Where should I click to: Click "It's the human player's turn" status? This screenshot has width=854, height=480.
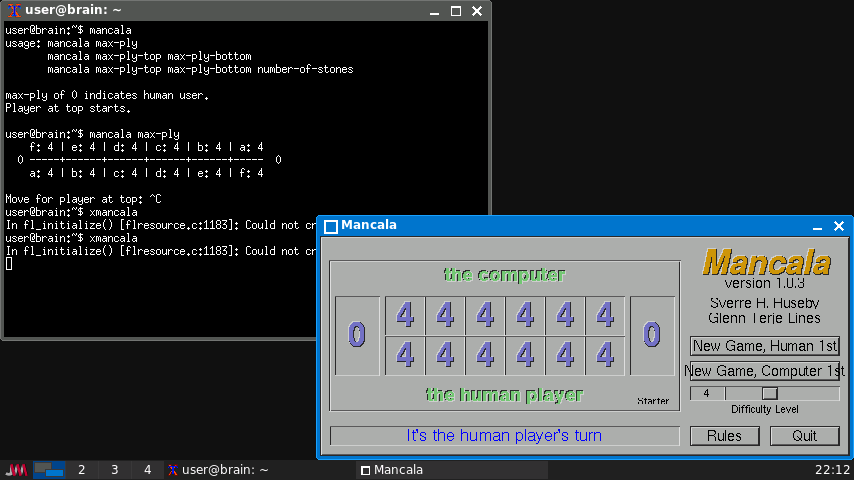coord(504,436)
